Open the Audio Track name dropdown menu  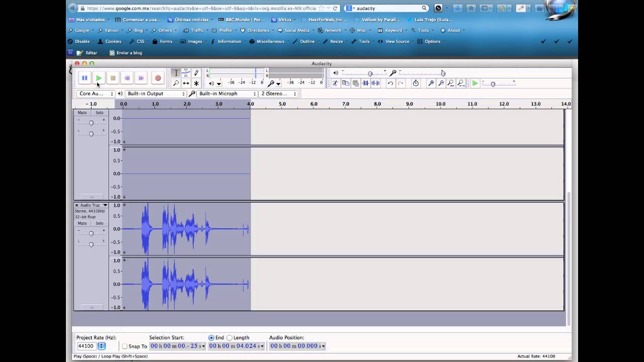(x=105, y=205)
